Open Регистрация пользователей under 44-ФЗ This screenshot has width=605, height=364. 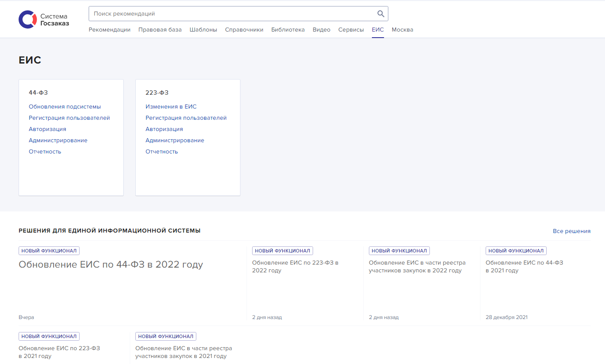69,118
